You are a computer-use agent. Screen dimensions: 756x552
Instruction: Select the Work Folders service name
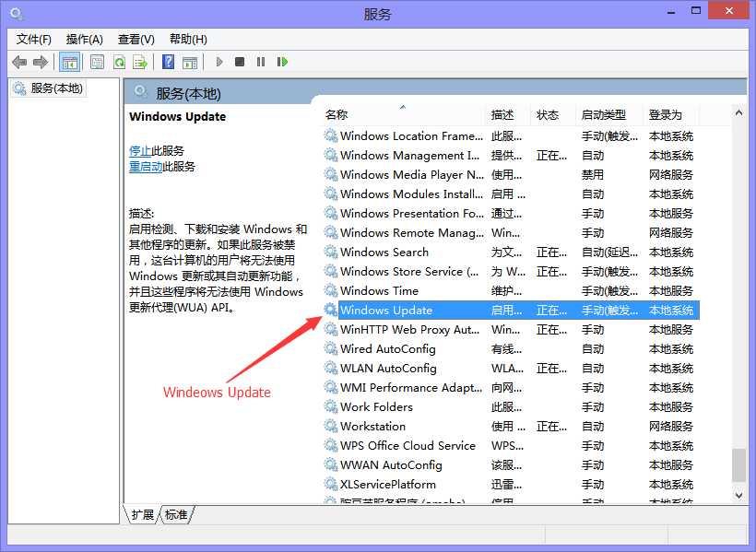tap(376, 407)
